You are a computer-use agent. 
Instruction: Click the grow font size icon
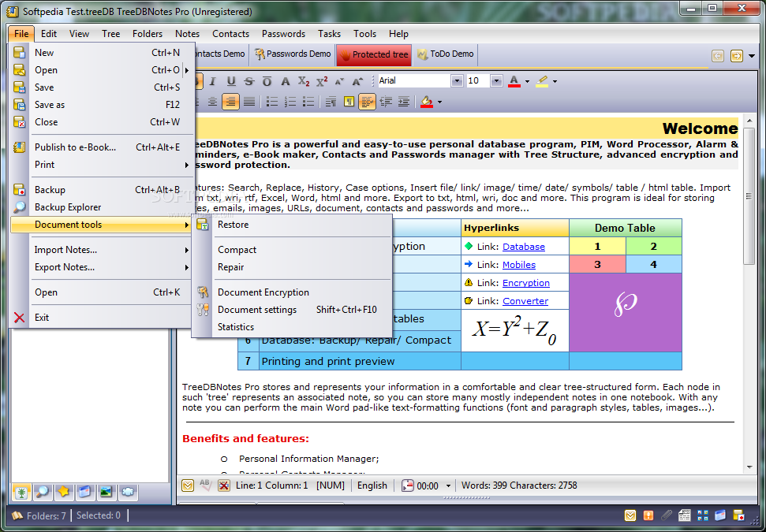pos(357,81)
